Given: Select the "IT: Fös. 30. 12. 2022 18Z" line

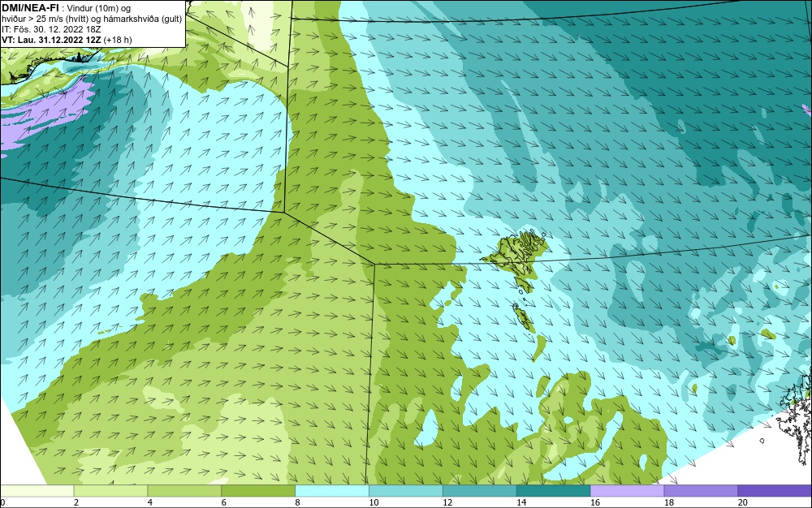Looking at the screenshot, I should click(x=51, y=29).
